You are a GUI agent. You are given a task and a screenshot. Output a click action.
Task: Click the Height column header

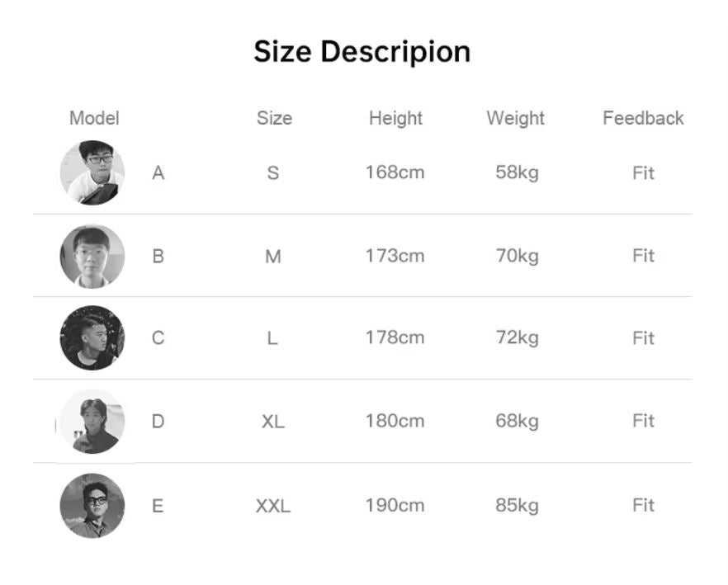click(x=395, y=118)
